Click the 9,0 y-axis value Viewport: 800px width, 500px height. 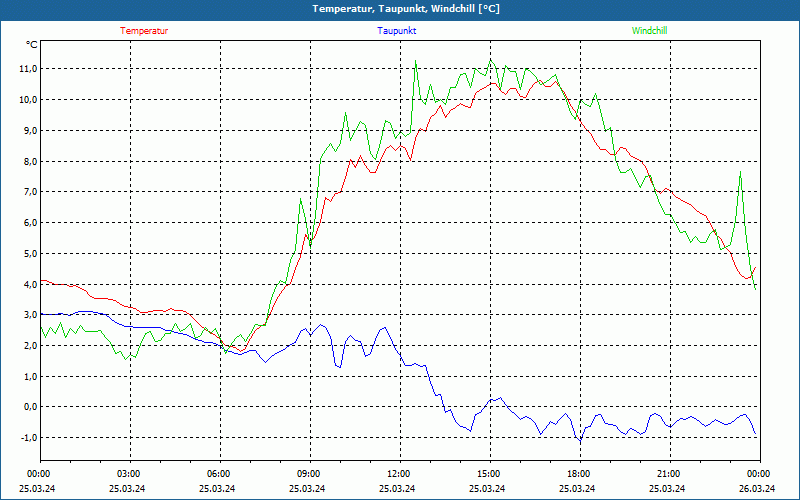pos(30,131)
